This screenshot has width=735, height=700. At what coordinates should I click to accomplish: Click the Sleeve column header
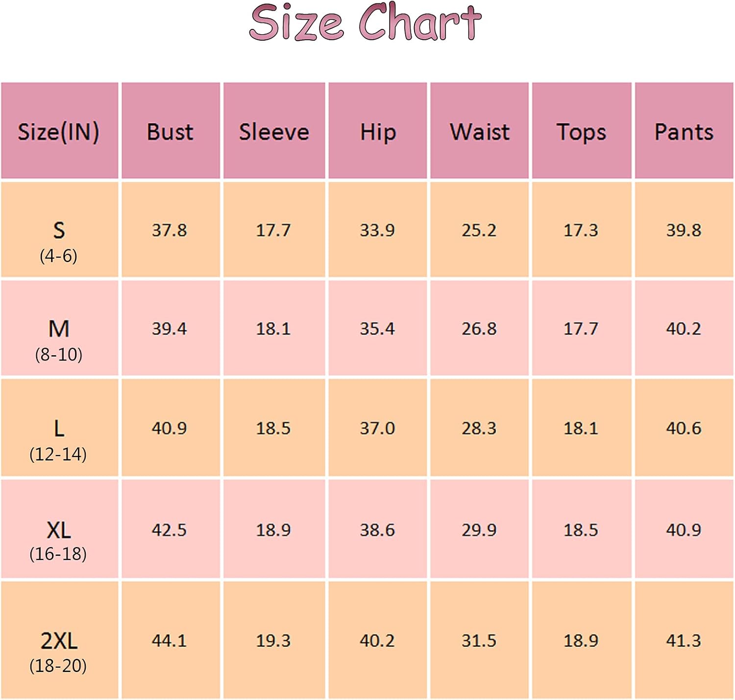(274, 131)
